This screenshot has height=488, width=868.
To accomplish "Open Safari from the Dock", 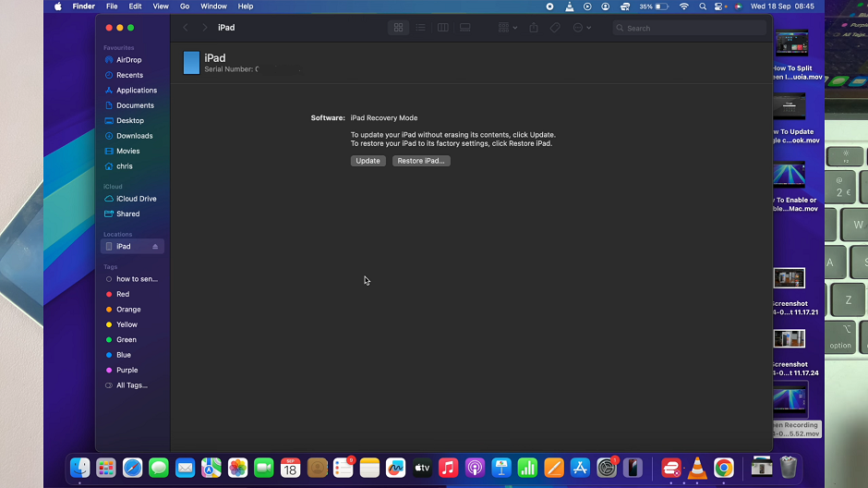I will coord(132,468).
